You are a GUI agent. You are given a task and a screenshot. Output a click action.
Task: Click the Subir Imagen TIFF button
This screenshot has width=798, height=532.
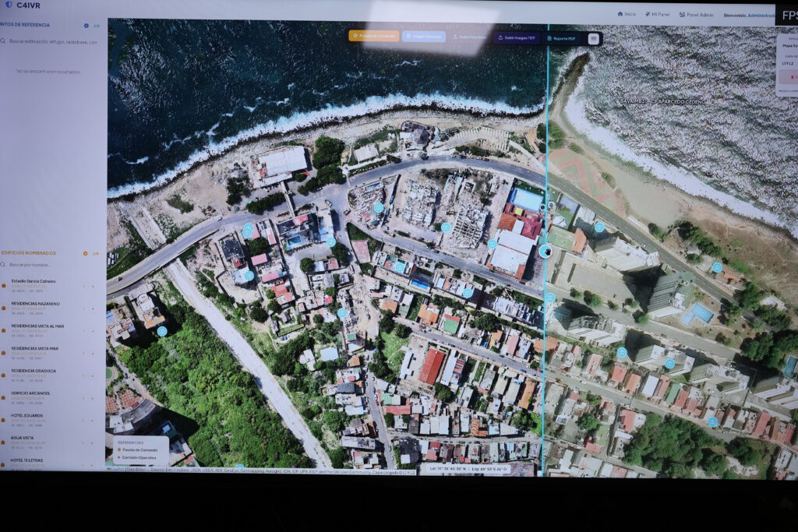point(517,37)
